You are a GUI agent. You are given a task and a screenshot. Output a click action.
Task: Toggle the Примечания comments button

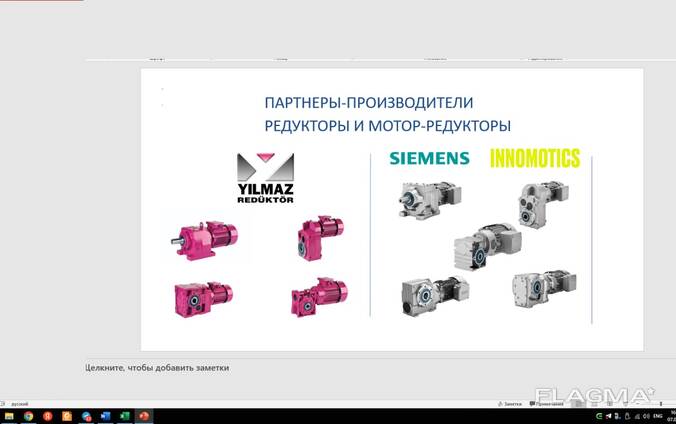(547, 404)
